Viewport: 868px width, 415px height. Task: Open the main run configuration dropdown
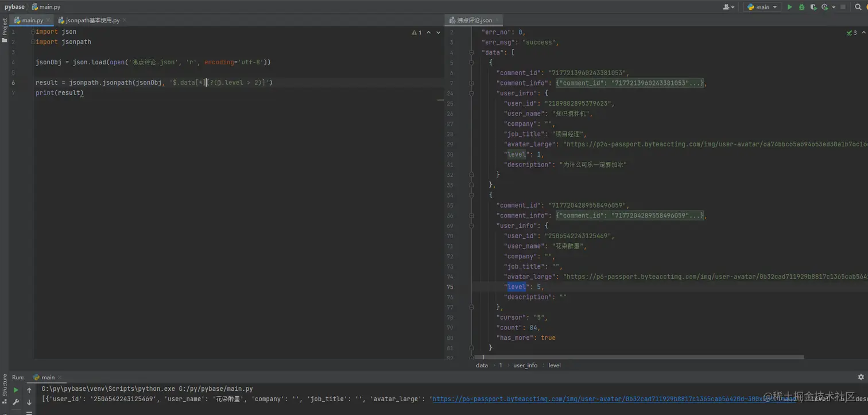[762, 7]
